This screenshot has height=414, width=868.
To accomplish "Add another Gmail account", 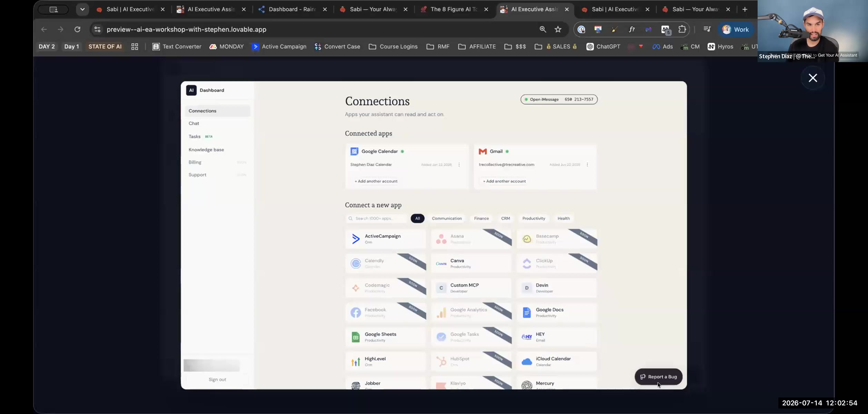I will (504, 181).
